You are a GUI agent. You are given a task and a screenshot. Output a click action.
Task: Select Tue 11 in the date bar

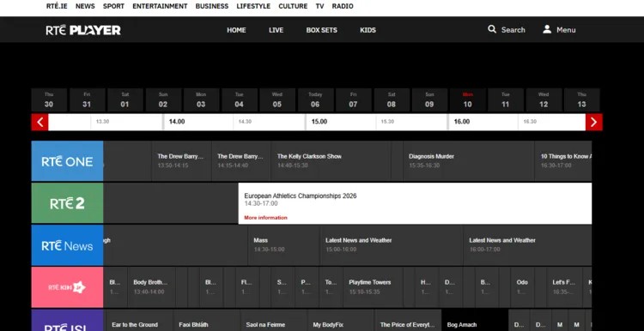tap(506, 100)
